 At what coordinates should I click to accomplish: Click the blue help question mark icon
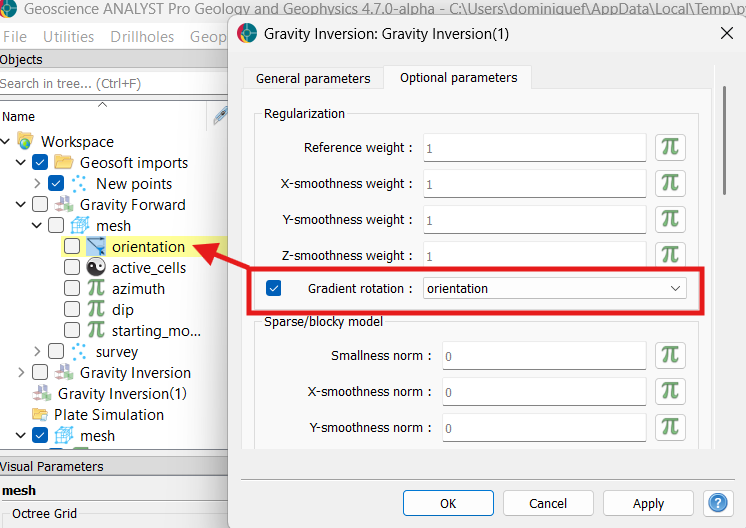coord(716,503)
